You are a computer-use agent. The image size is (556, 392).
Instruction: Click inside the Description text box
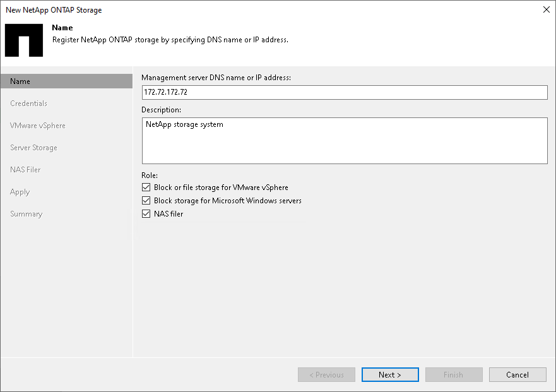[x=345, y=141]
